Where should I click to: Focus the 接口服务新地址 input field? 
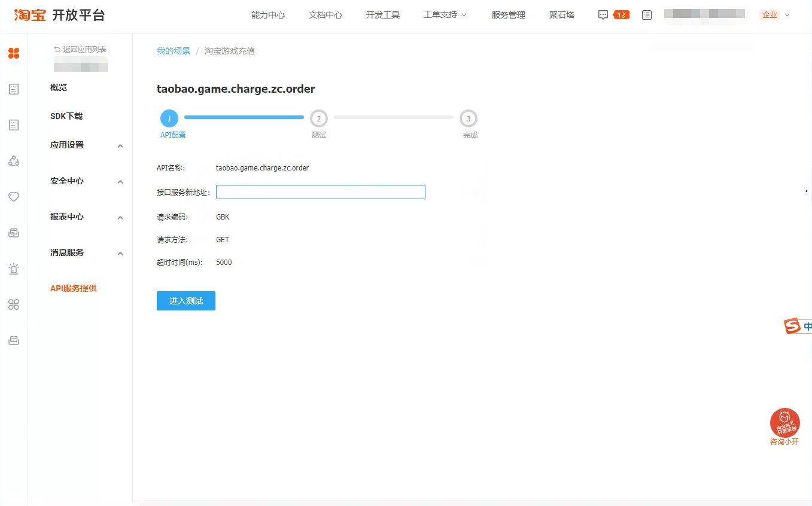click(321, 192)
